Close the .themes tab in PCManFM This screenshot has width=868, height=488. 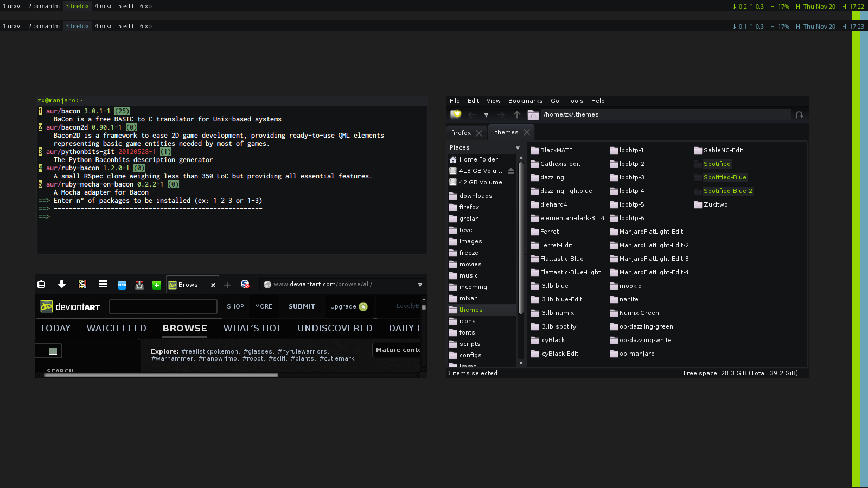[x=527, y=132]
